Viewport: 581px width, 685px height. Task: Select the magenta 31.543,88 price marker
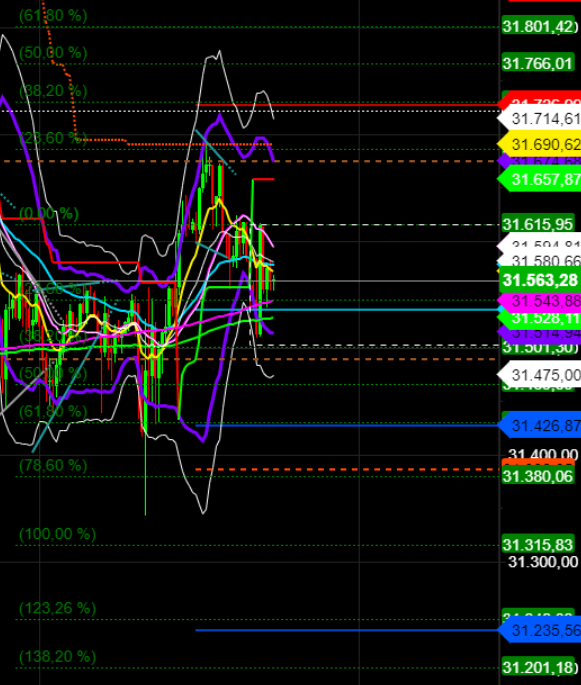point(541,301)
